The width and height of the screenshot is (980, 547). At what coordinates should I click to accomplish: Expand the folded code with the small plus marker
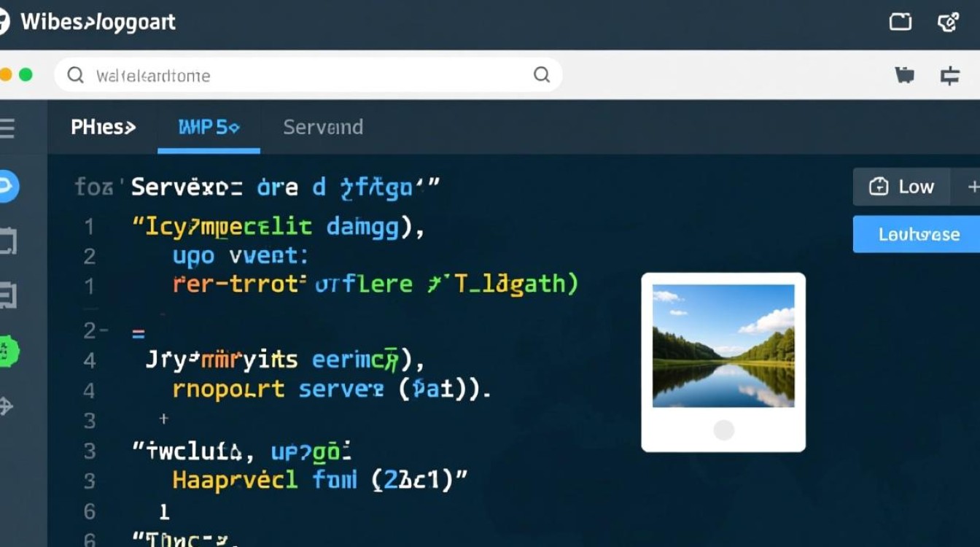tap(164, 419)
